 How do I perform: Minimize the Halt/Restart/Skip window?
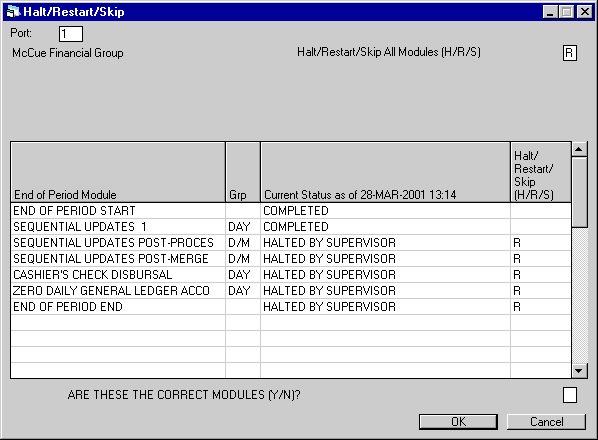pos(550,12)
